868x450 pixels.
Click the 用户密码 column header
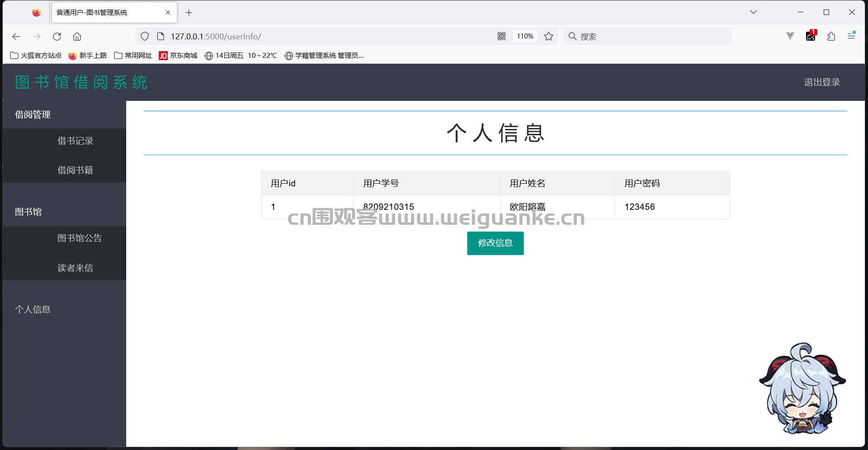[x=672, y=183]
